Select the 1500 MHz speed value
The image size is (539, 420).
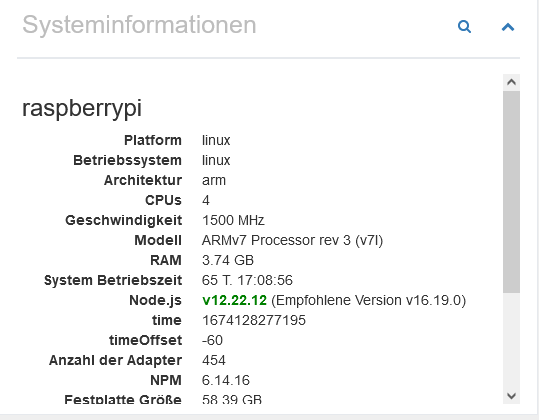pyautogui.click(x=233, y=220)
